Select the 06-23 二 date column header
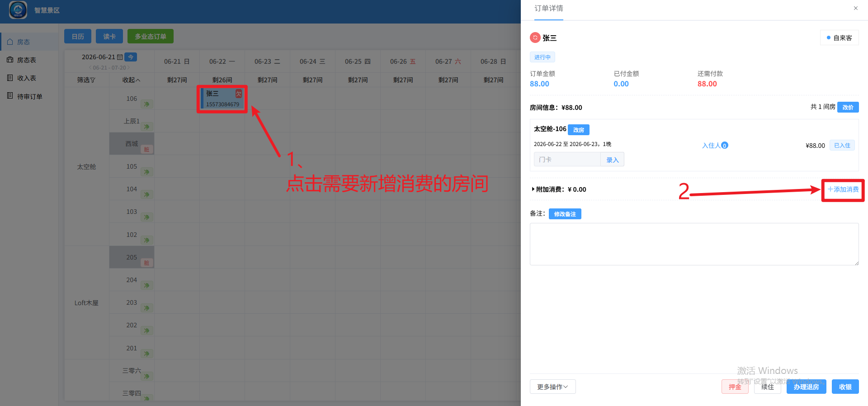Screen dimensions: 868x406 point(267,61)
